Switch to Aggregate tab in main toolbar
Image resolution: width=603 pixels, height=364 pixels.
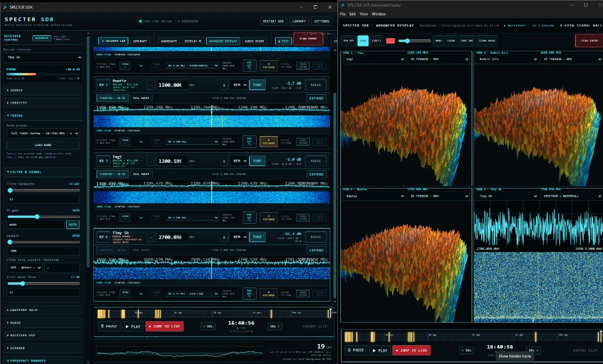[169, 41]
